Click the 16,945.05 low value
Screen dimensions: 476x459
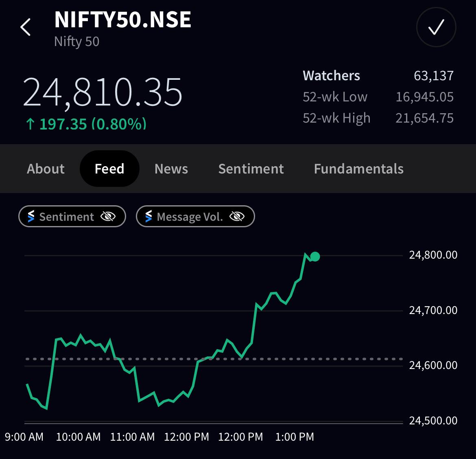click(424, 97)
